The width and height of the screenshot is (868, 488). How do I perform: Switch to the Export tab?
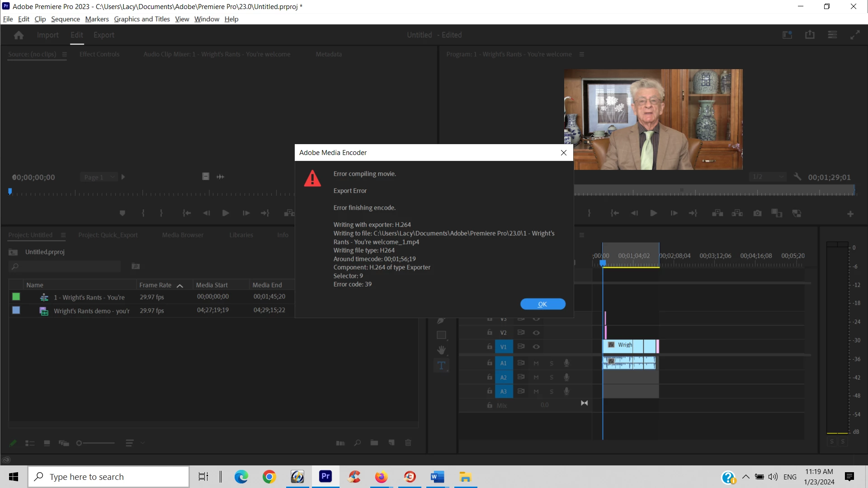pos(104,35)
